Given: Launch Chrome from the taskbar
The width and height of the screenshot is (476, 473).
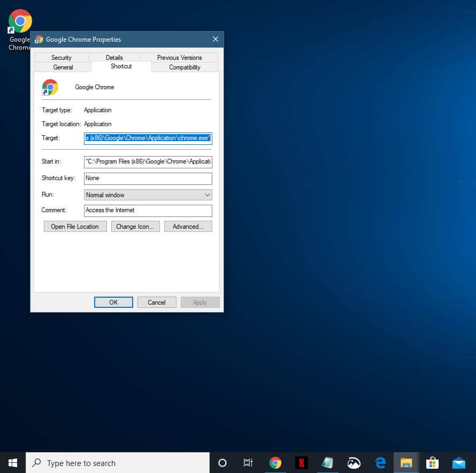Looking at the screenshot, I should 275,463.
